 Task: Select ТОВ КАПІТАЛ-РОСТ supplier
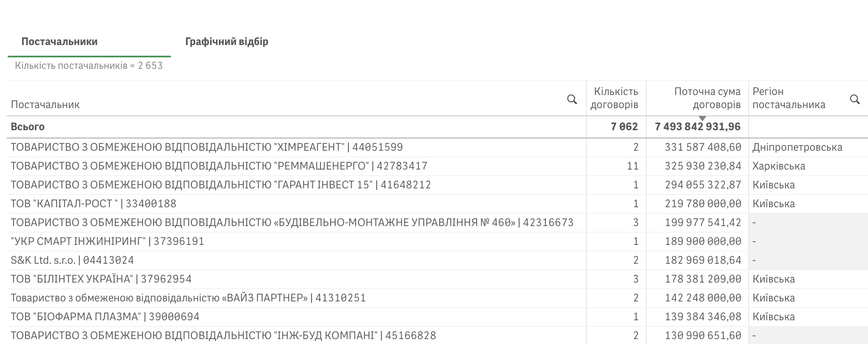coord(93,204)
